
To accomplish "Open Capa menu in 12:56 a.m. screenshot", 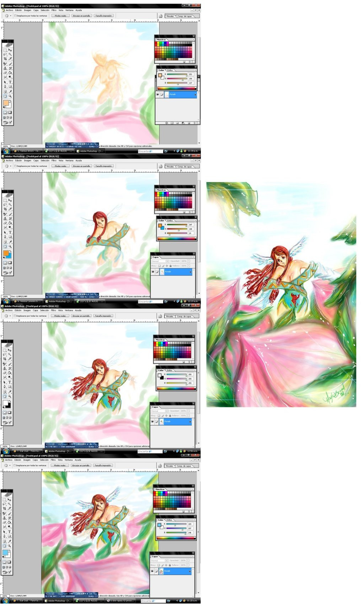I will point(35,310).
